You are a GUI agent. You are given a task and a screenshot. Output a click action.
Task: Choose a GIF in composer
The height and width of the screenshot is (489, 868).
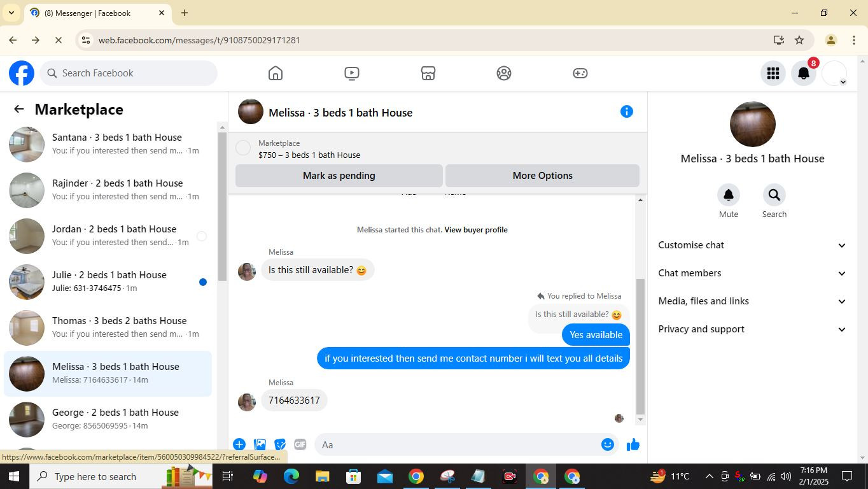[x=300, y=444]
